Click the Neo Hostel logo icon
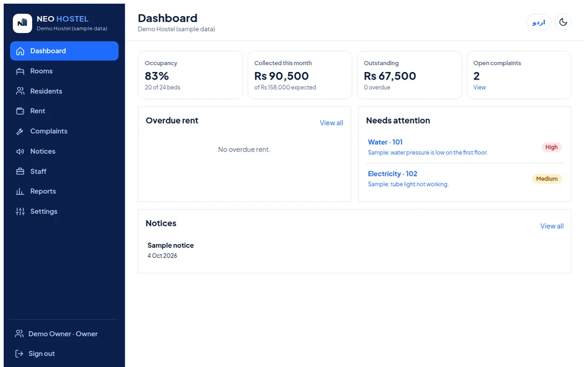The width and height of the screenshot is (588, 367). (22, 24)
